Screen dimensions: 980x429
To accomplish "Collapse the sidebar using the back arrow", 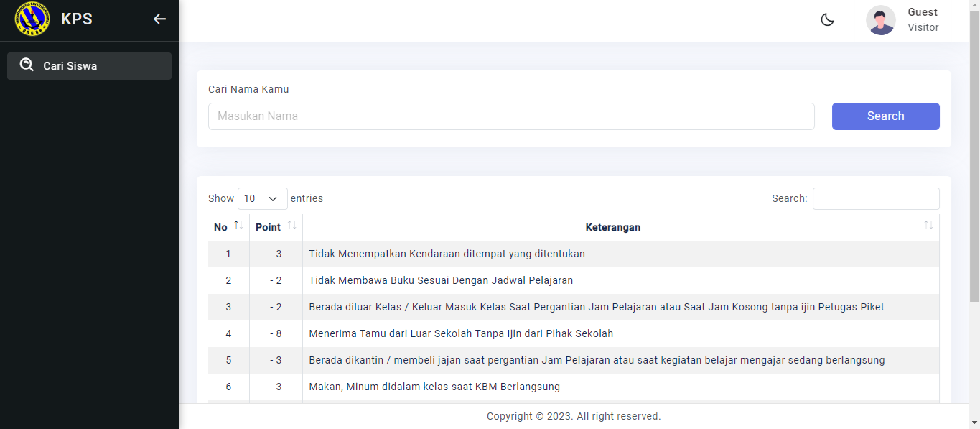I will tap(159, 19).
